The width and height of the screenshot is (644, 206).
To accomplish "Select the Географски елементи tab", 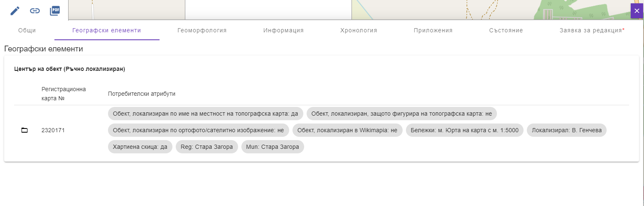I will (x=107, y=30).
